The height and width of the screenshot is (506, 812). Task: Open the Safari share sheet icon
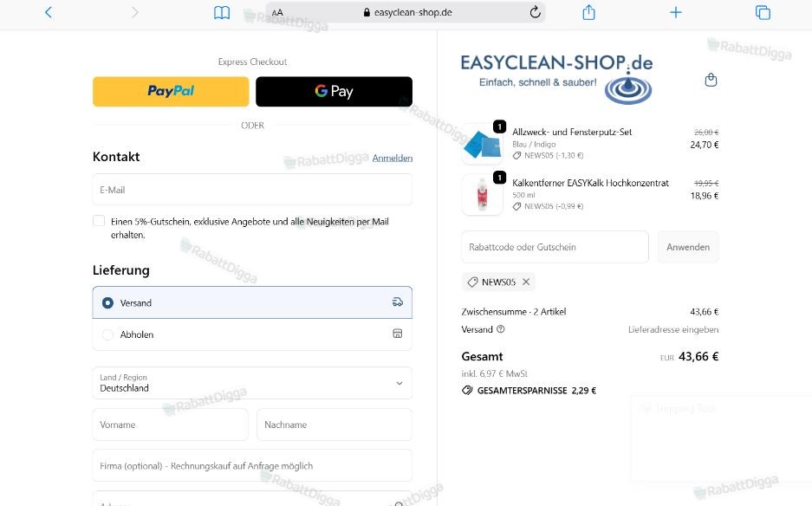588,12
